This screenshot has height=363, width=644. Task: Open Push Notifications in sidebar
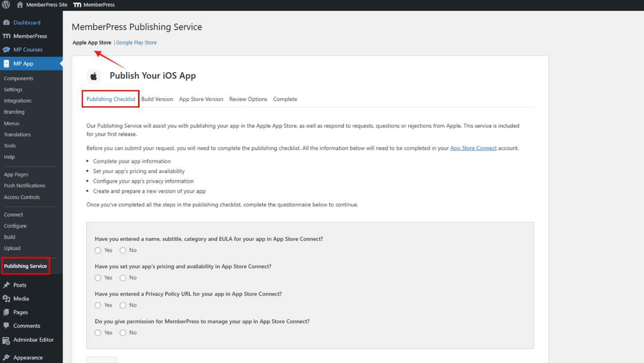coord(25,186)
